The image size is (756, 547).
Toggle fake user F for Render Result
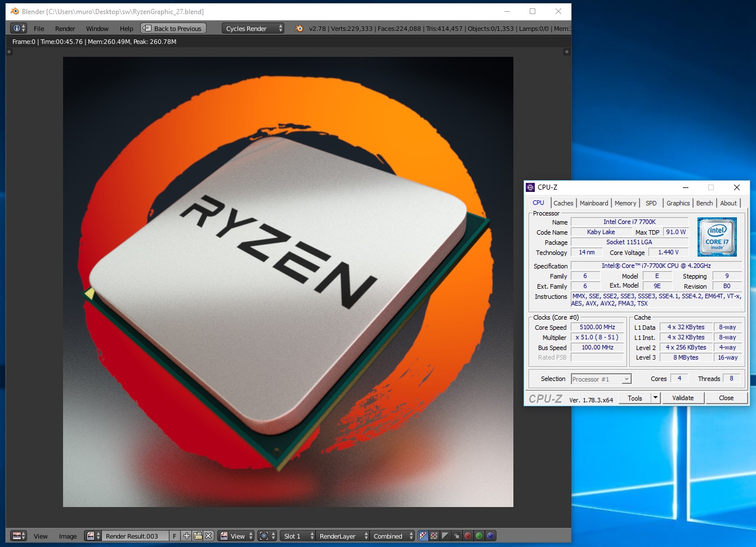175,536
